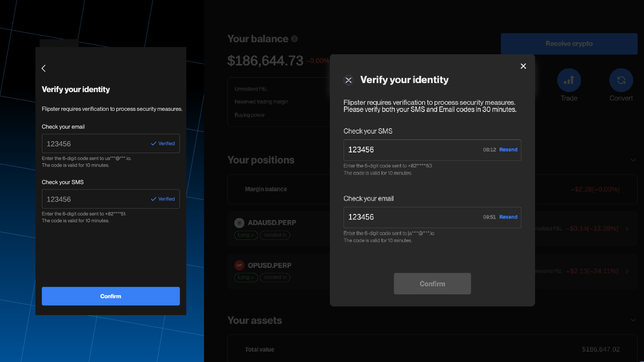Open OPUSD.PERP position details chevron
Image resolution: width=644 pixels, height=362 pixels.
pyautogui.click(x=627, y=271)
